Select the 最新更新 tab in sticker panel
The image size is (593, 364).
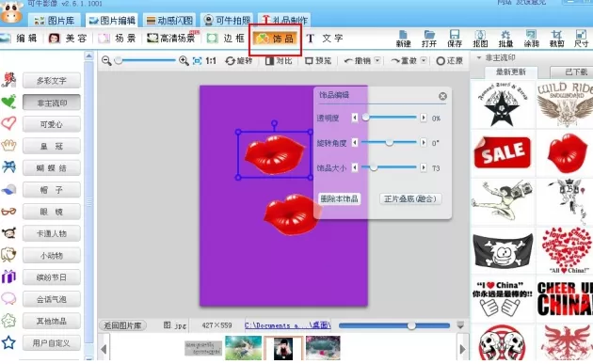pyautogui.click(x=510, y=71)
